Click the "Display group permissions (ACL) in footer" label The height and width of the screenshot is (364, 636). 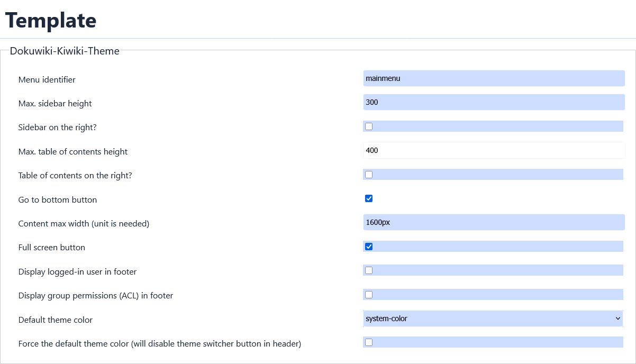pyautogui.click(x=96, y=296)
